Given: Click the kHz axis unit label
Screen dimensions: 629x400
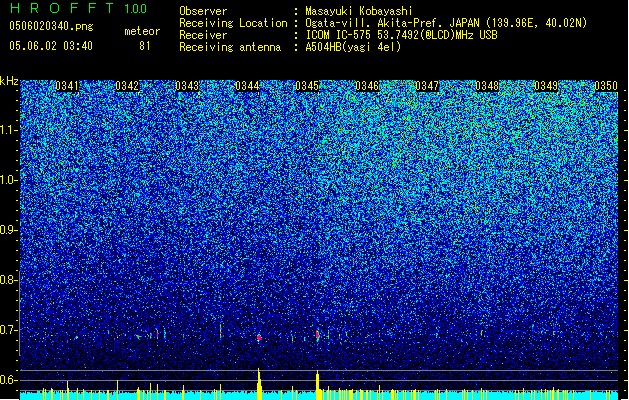Looking at the screenshot, I should [9, 81].
